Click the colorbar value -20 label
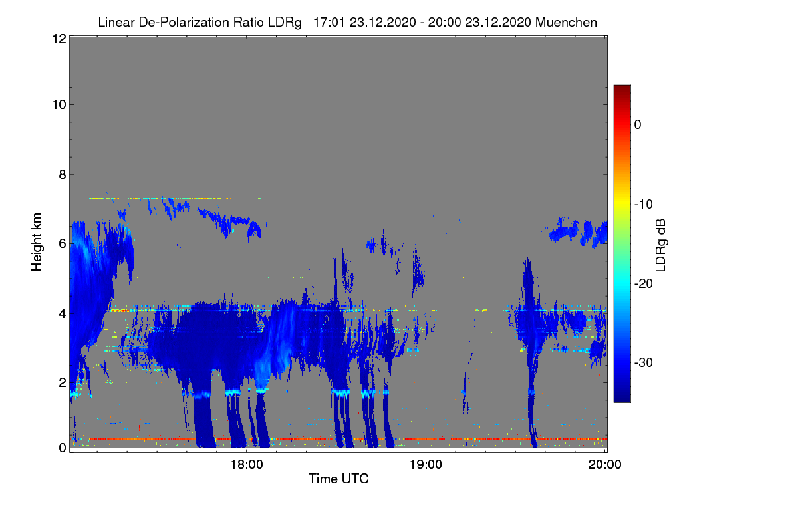The height and width of the screenshot is (532, 798). tap(642, 283)
